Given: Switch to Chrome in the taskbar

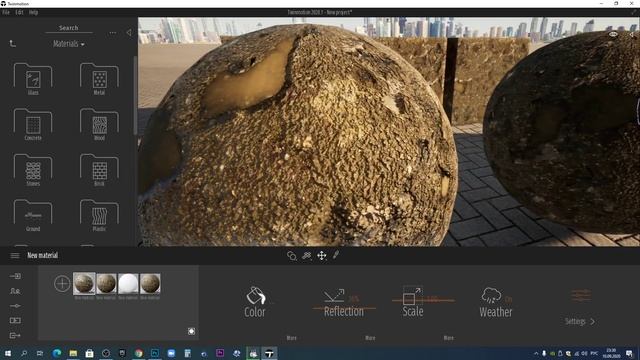Looking at the screenshot, I should [x=139, y=353].
